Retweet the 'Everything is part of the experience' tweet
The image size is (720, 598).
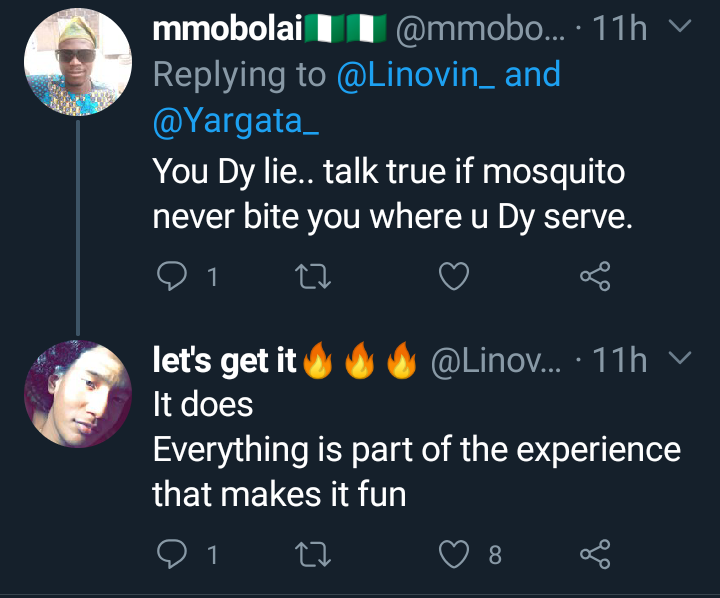click(313, 554)
